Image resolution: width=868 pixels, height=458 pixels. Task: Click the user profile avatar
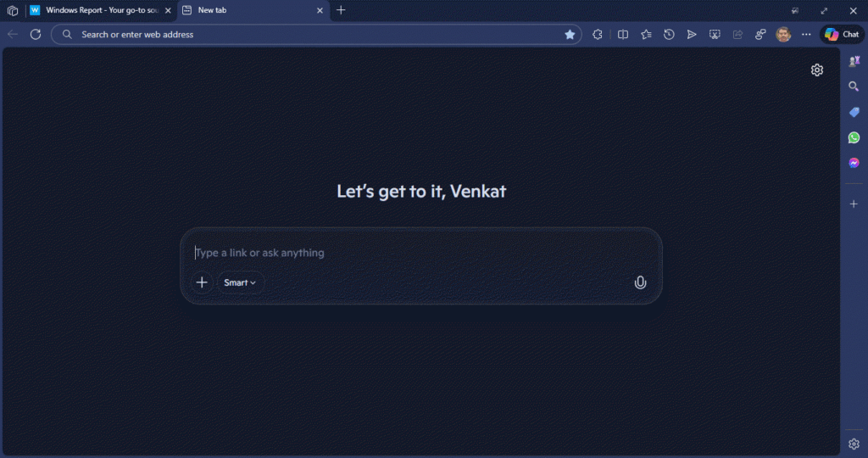783,35
